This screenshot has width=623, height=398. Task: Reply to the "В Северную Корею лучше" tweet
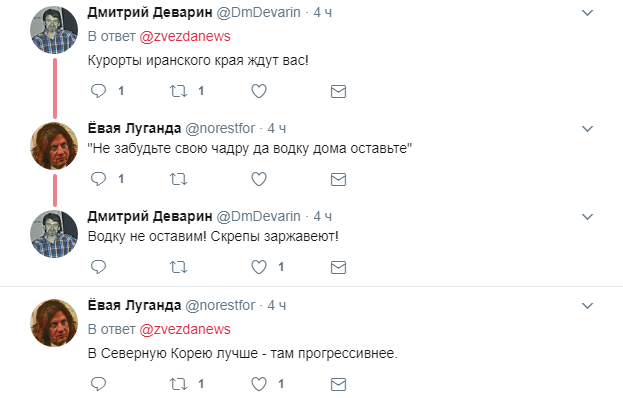pos(99,384)
